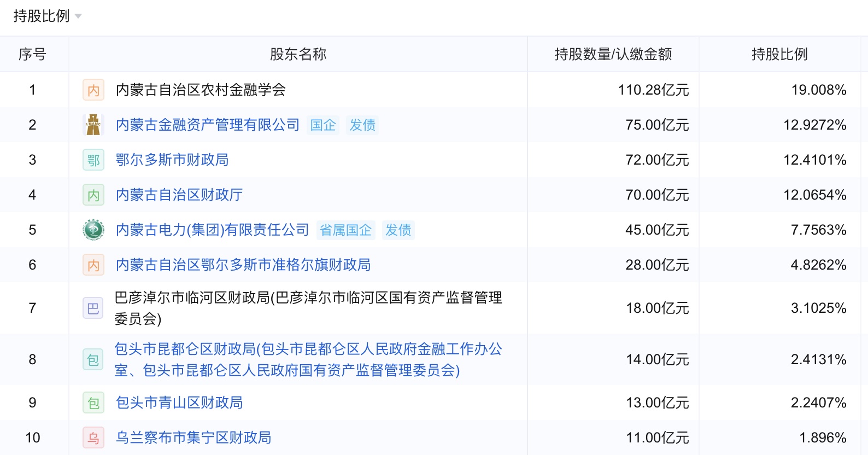Click the 持股比例 table column header
The height and width of the screenshot is (455, 868).
[x=779, y=54]
